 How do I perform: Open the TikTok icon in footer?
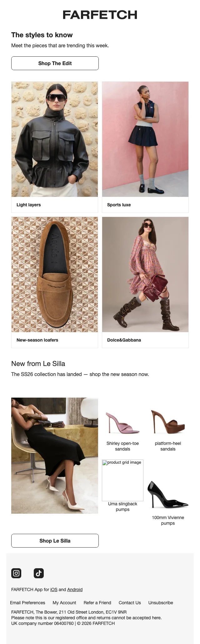[x=39, y=573]
